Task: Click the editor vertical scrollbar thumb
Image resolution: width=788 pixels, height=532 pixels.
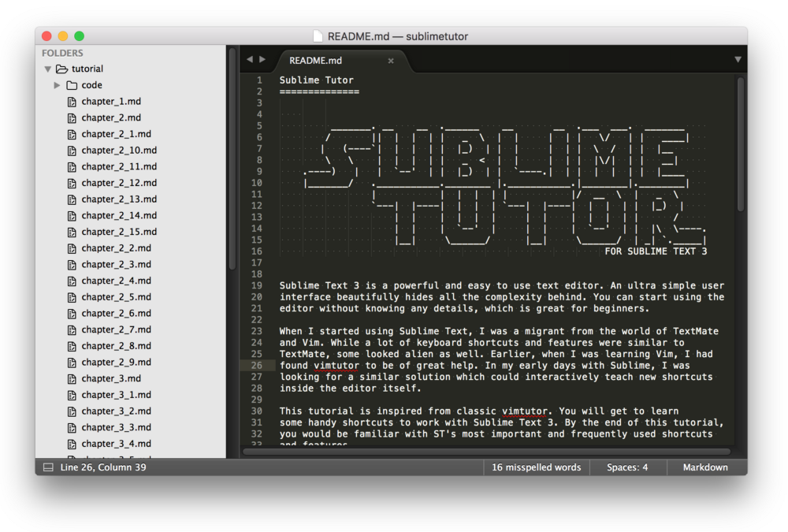Action: coord(740,143)
